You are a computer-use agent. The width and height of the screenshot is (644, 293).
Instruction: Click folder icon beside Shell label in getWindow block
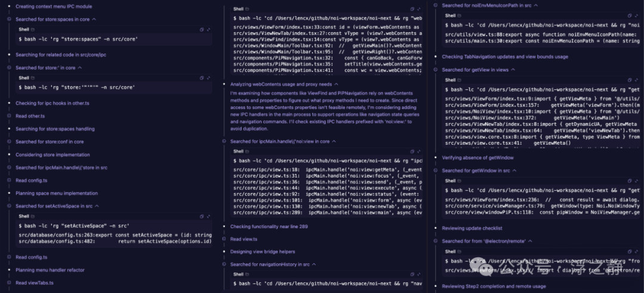[x=459, y=180]
